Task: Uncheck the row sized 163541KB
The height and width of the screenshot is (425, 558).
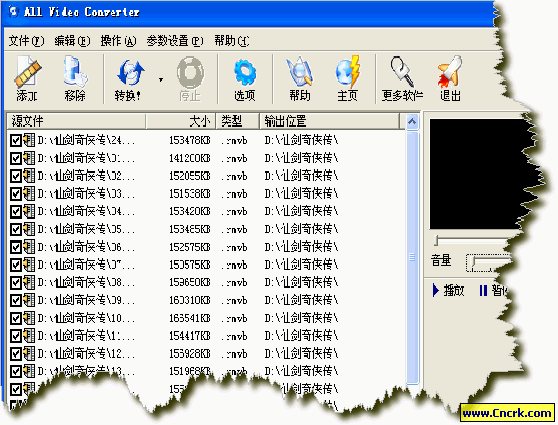Action: tap(16, 319)
